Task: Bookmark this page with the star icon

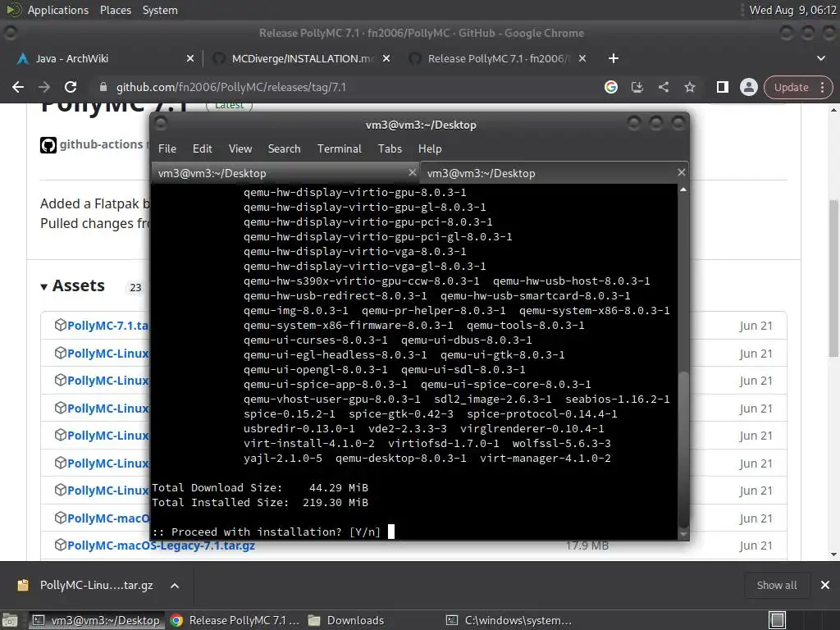Action: pos(689,87)
